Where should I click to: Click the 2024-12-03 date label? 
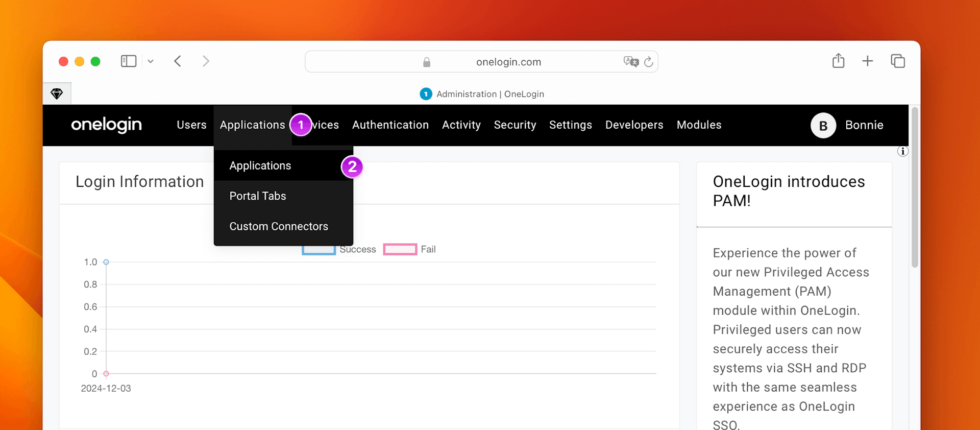coord(106,389)
